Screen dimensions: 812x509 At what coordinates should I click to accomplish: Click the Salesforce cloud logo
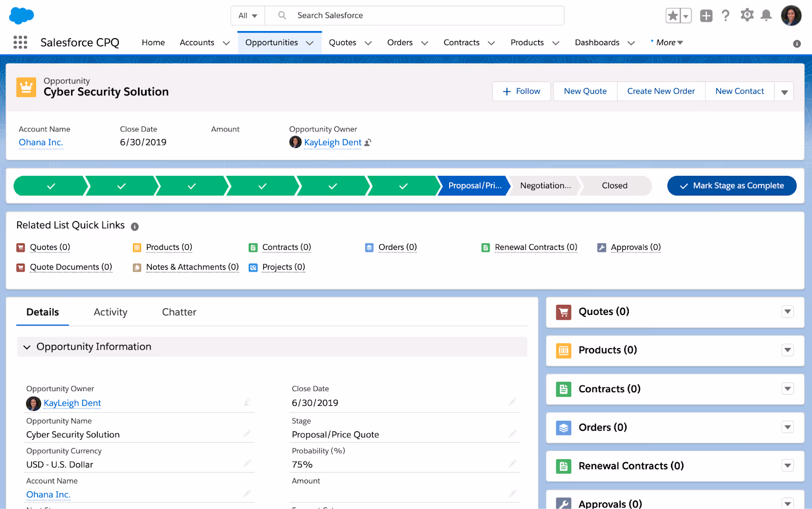tap(21, 16)
